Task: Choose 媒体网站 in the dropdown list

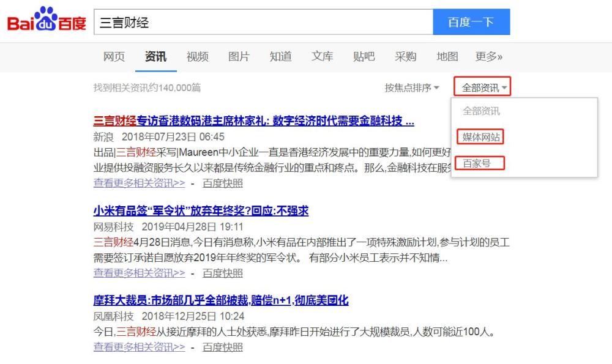Action: coord(480,137)
